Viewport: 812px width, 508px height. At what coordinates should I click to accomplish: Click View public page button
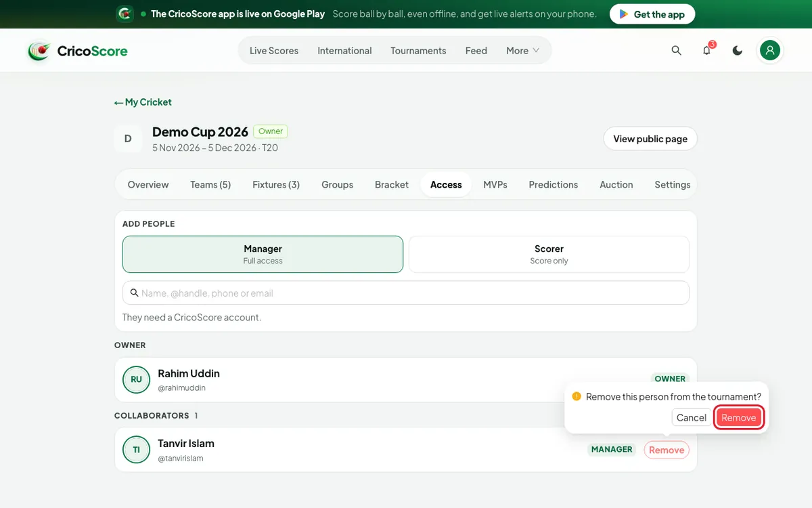(x=650, y=139)
